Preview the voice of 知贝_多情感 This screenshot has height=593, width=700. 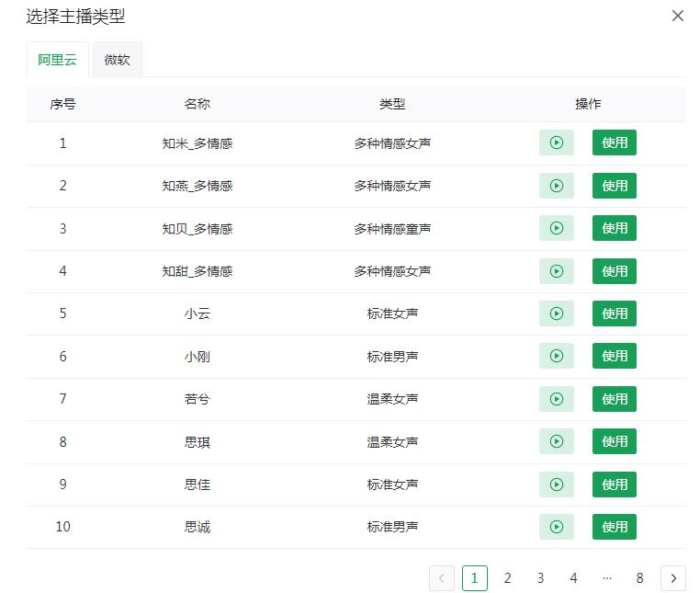coord(557,228)
